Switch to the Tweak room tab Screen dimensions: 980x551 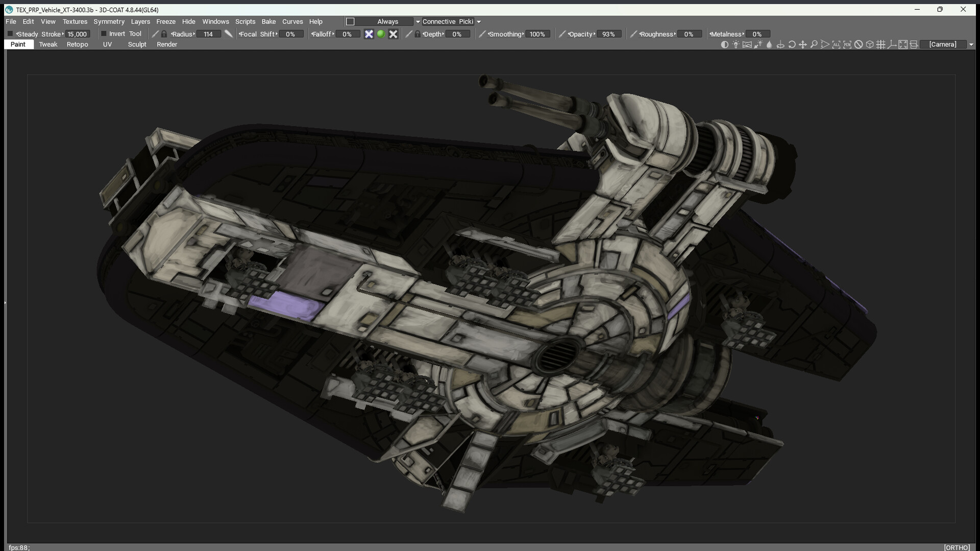48,44
